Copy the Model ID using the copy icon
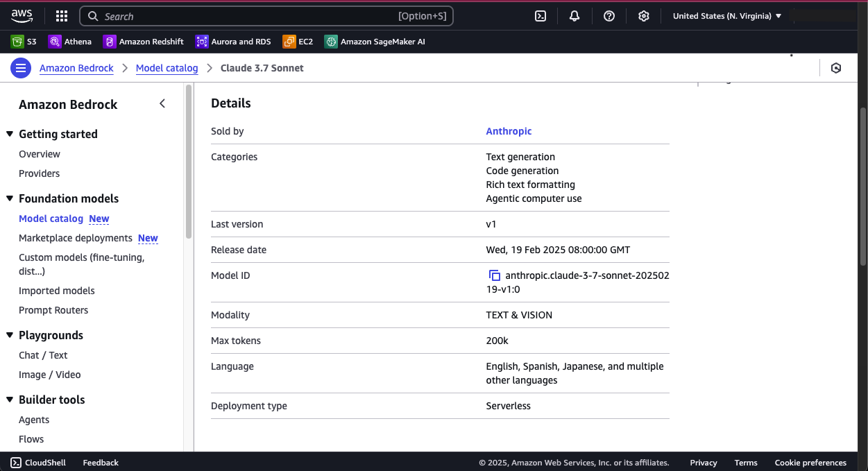The image size is (868, 471). click(x=495, y=275)
